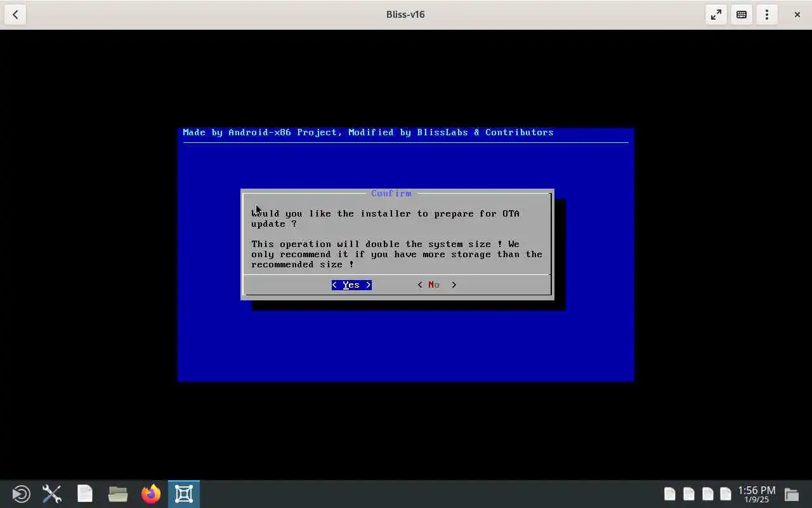Open the folder icon beside the clock
Image resolution: width=812 pixels, height=508 pixels.
point(791,494)
